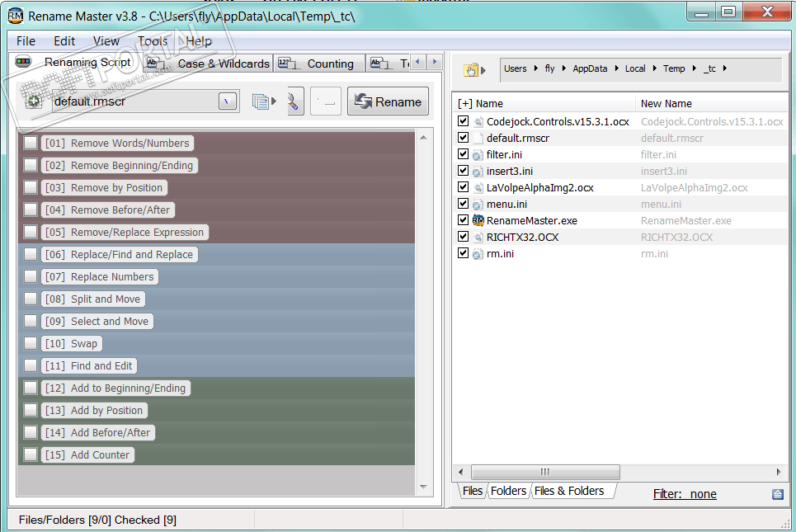Click the file list horizontal scrollbar thumb
Screen dimensions: 796x532
click(545, 472)
